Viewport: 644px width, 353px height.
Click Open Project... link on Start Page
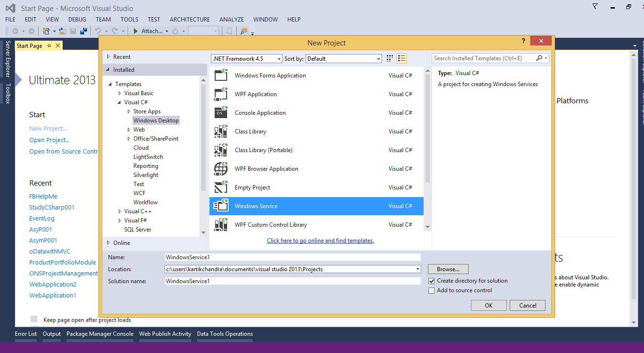(49, 140)
